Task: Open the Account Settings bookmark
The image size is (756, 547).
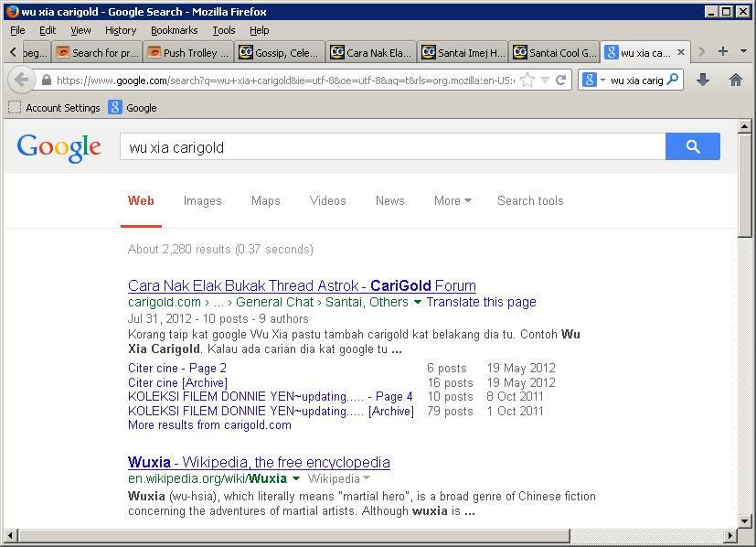Action: 54,108
